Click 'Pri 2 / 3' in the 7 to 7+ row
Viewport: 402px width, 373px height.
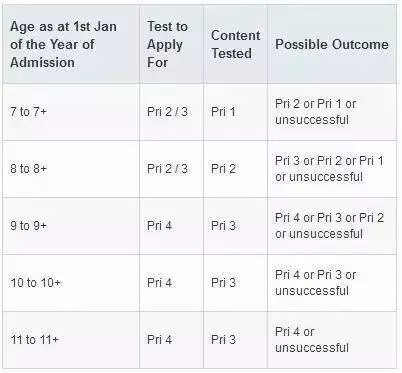[167, 112]
